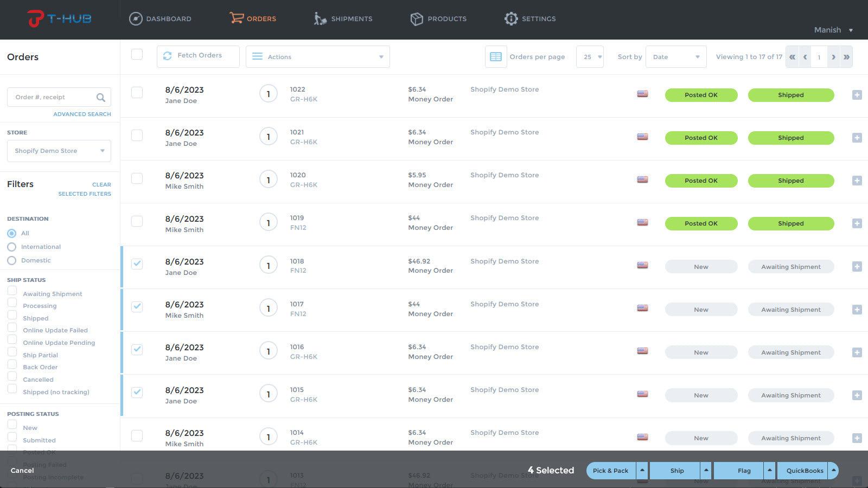Screen dimensions: 868x488
Task: Open Products via the box icon
Action: point(417,18)
